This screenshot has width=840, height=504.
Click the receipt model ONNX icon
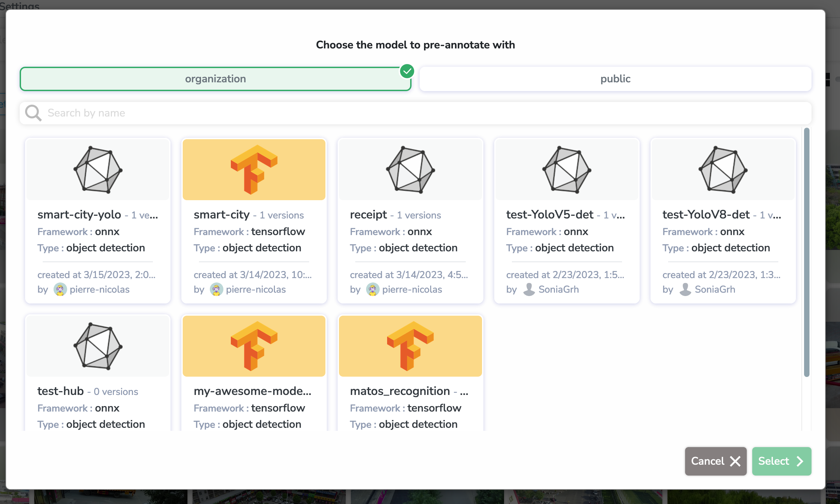[410, 170]
